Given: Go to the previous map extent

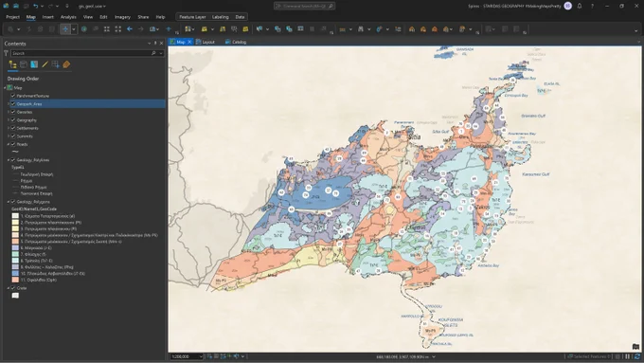Looking at the screenshot, I should click(x=130, y=29).
